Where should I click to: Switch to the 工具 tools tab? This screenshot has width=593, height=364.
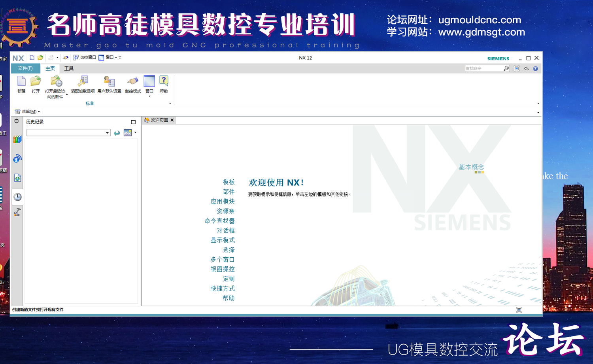69,68
